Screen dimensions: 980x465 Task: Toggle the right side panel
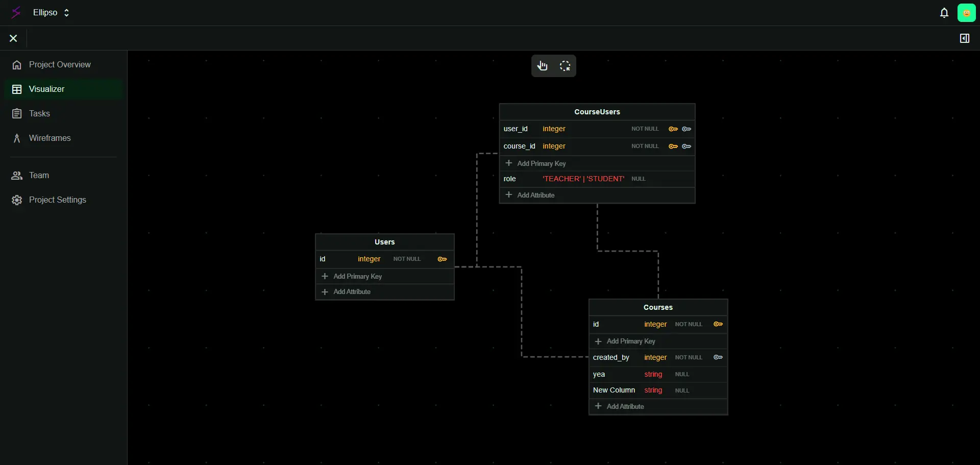[964, 38]
